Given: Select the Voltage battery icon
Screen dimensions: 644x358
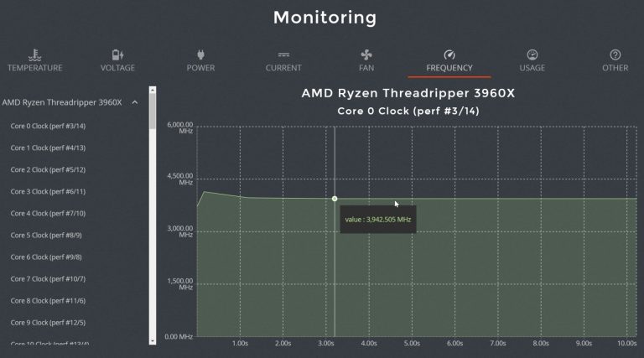Looking at the screenshot, I should (x=117, y=54).
